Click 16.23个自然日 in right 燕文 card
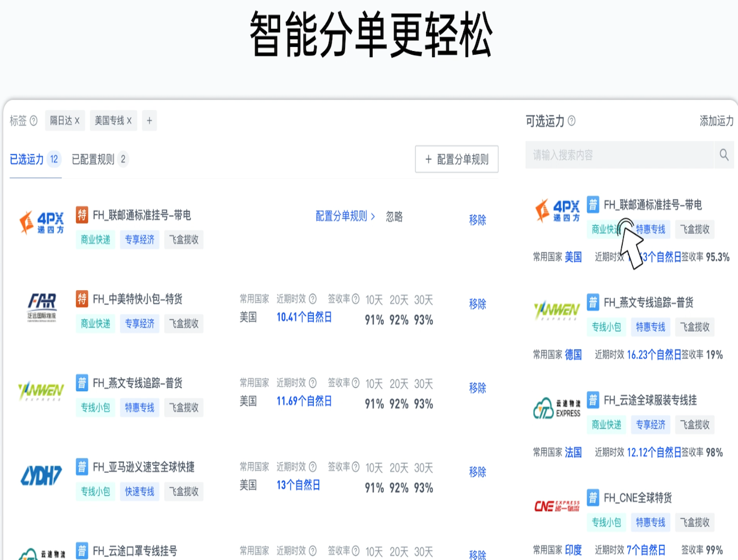The image size is (738, 560). click(654, 355)
